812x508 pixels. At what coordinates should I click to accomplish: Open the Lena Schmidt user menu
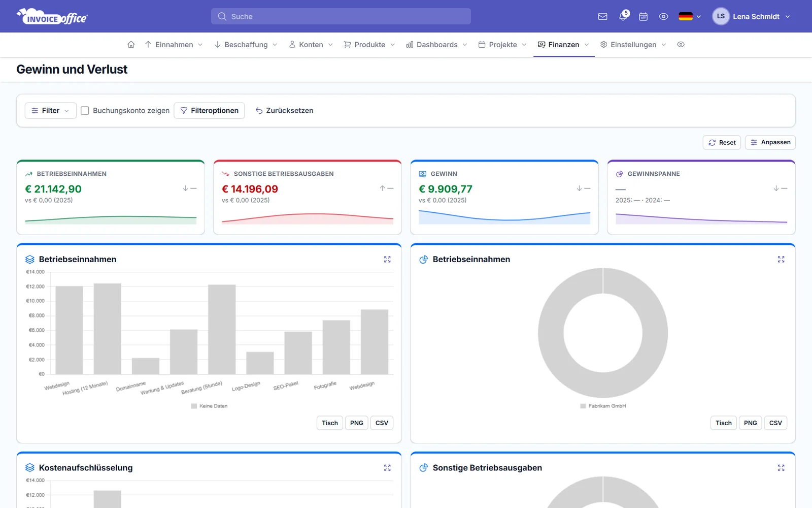click(751, 16)
